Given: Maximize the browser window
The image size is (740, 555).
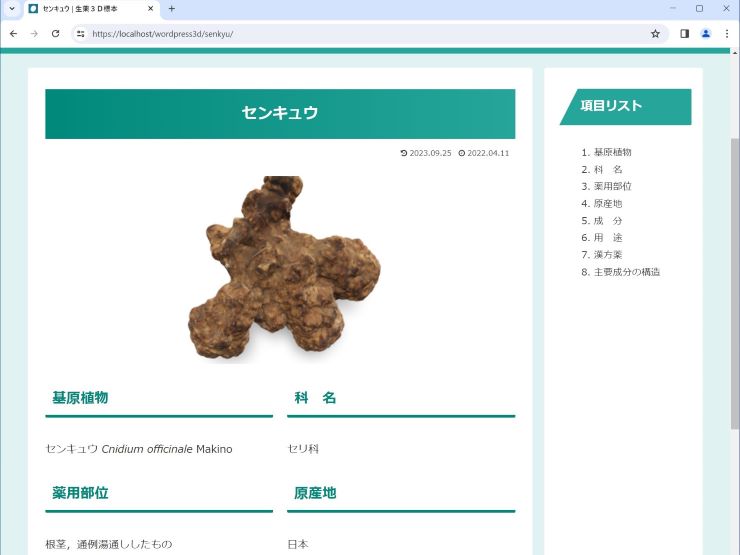Looking at the screenshot, I should coord(699,8).
